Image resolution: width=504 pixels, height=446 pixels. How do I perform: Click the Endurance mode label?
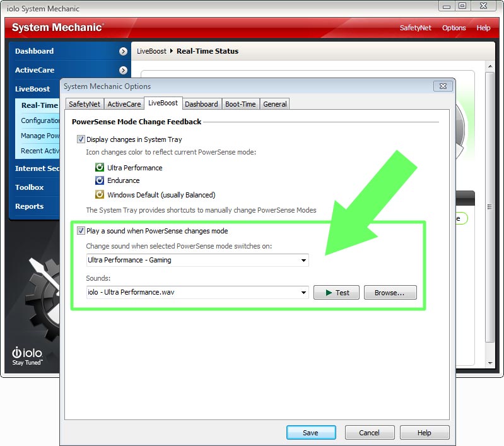tap(124, 180)
